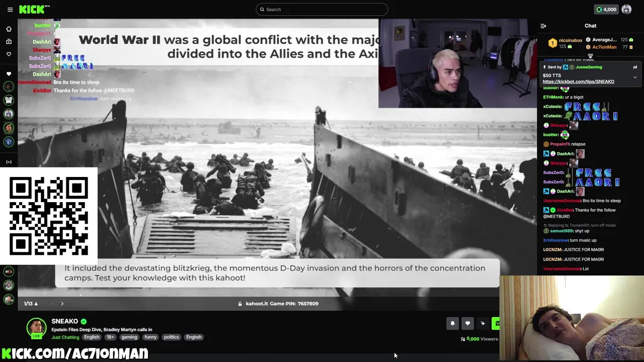Open gifter Ac7ionMan entry
This screenshot has height=362, width=644.
[x=604, y=47]
